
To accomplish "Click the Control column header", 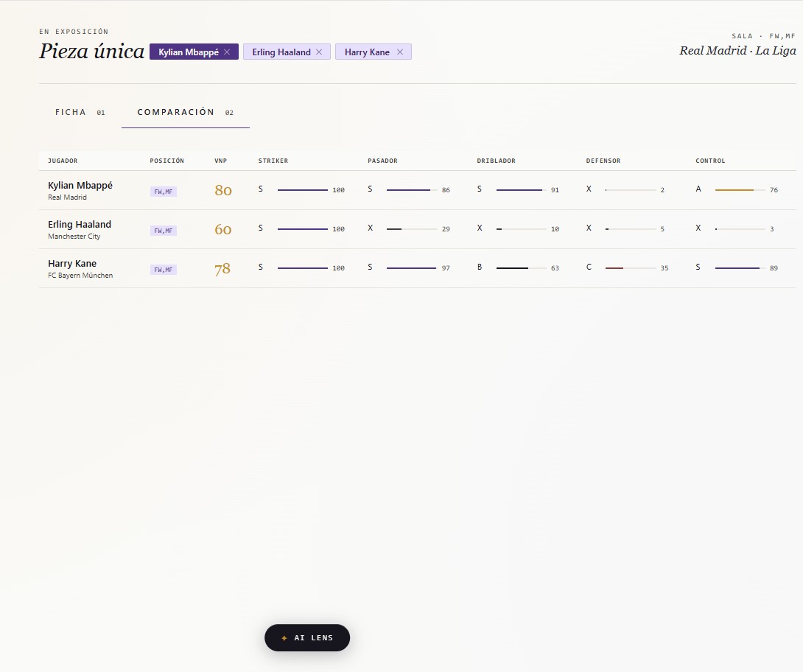I will (x=709, y=161).
